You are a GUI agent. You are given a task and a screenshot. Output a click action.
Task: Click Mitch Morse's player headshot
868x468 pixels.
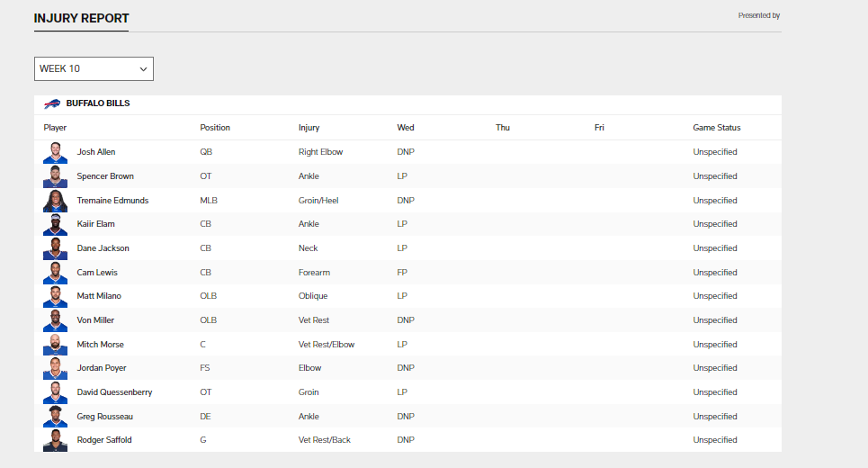(56, 345)
